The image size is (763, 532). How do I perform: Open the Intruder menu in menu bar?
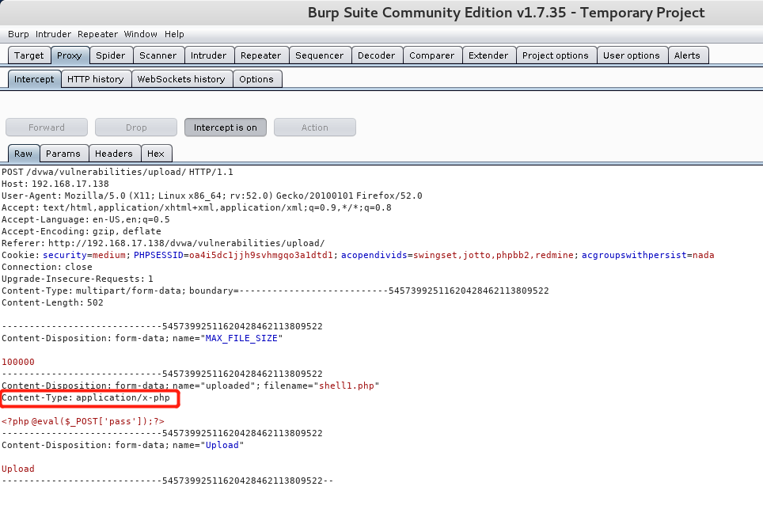tap(53, 34)
